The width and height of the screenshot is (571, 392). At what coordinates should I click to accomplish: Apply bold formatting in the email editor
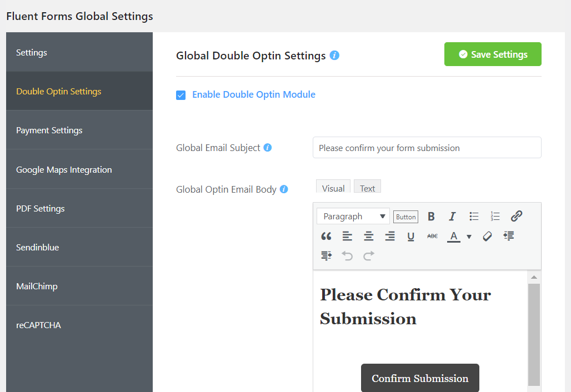[x=432, y=216]
